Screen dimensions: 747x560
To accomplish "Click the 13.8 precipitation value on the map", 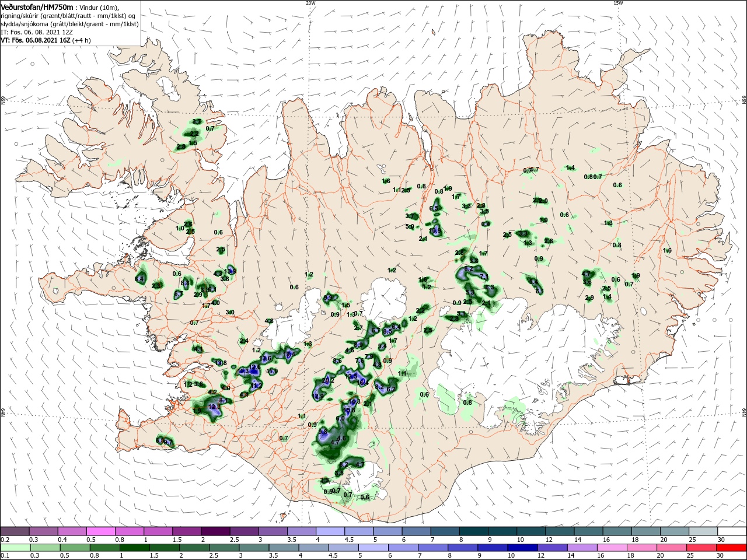I will (221, 363).
